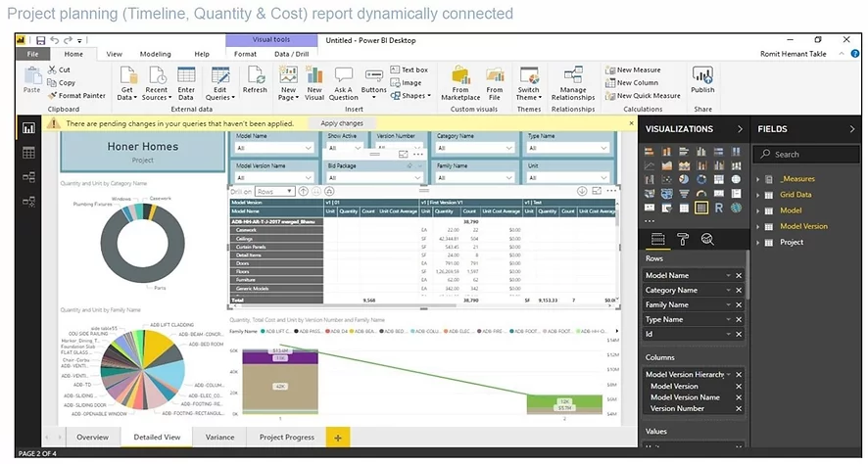Viewport: 868px width, 464px height.
Task: Remove Model Name from Rows
Action: point(739,275)
